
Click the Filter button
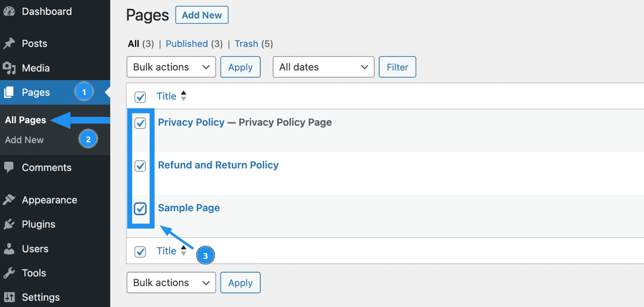[397, 67]
